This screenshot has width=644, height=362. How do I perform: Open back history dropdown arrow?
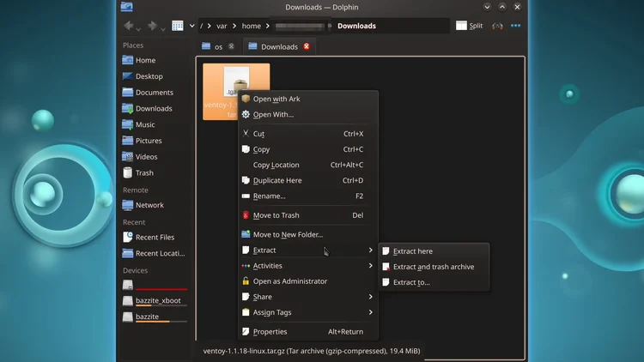point(138,28)
